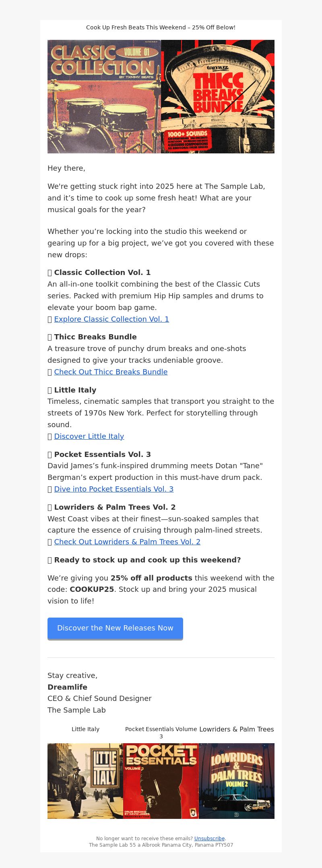Click the emoji icon before Thicc Breaks Bundle heading
Screen dimensions: 322x868
(x=50, y=337)
